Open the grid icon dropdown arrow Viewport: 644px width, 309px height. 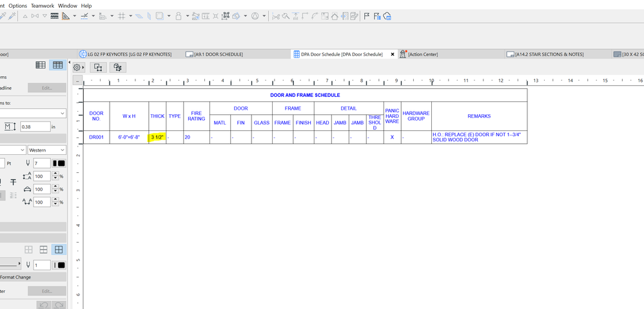pyautogui.click(x=131, y=16)
